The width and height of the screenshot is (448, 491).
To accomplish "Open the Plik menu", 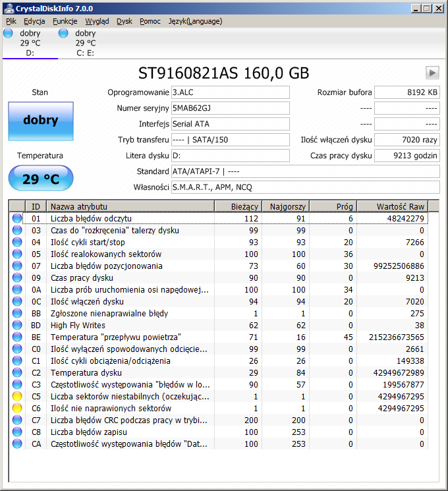I will click(x=11, y=21).
